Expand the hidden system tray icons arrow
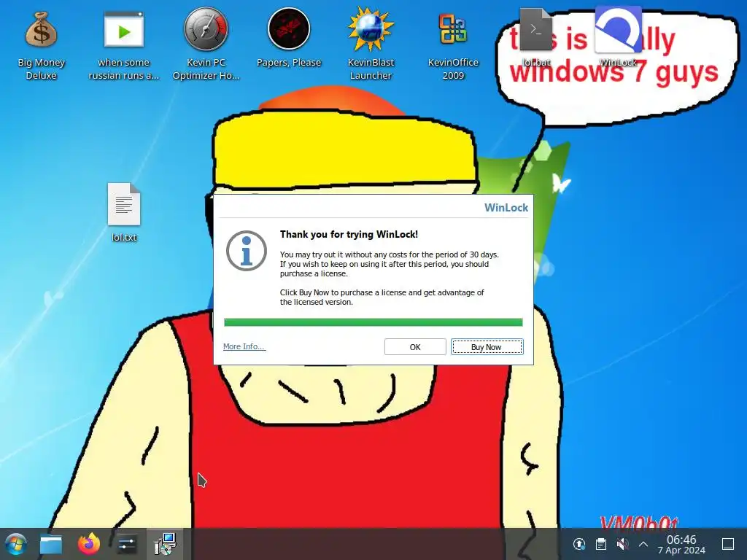Viewport: 747px width, 560px height. [643, 544]
